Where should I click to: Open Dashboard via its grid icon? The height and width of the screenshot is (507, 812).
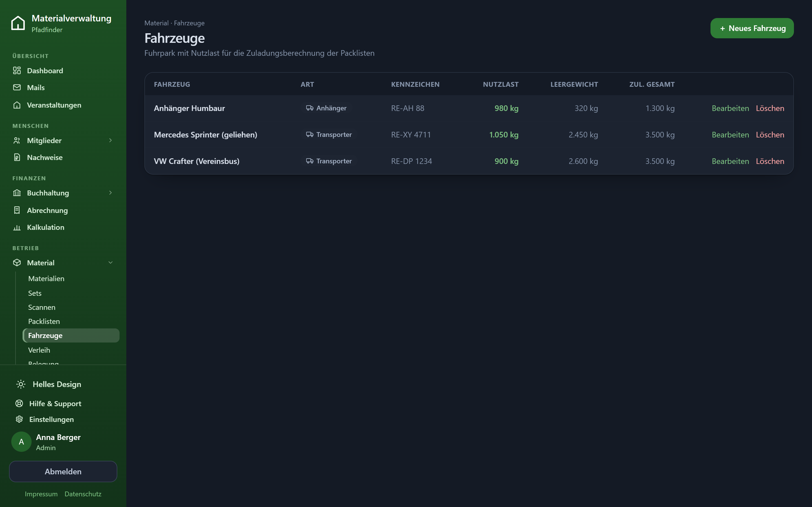click(x=17, y=70)
